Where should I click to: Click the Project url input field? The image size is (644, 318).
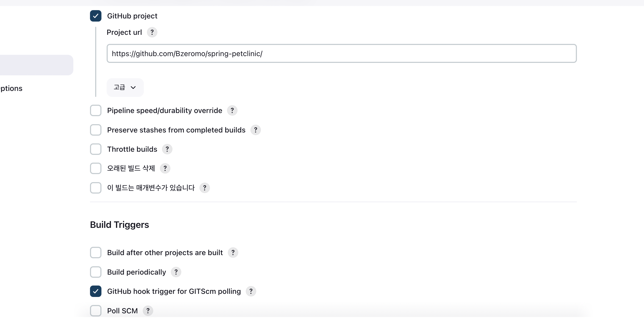click(342, 54)
